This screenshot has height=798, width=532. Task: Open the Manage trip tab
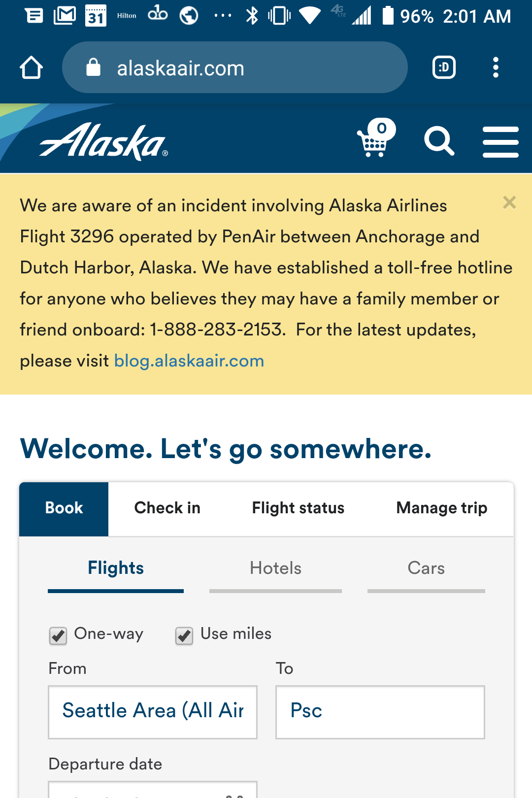click(442, 508)
